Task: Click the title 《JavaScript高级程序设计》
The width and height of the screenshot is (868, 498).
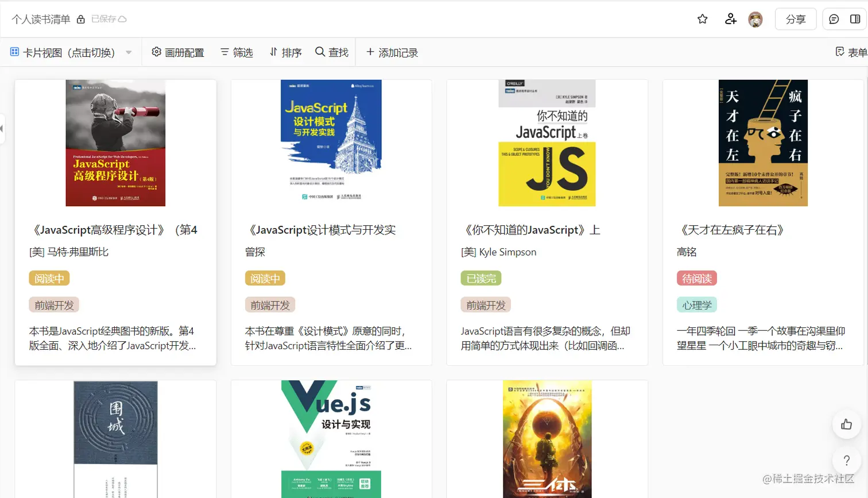Action: pos(114,230)
